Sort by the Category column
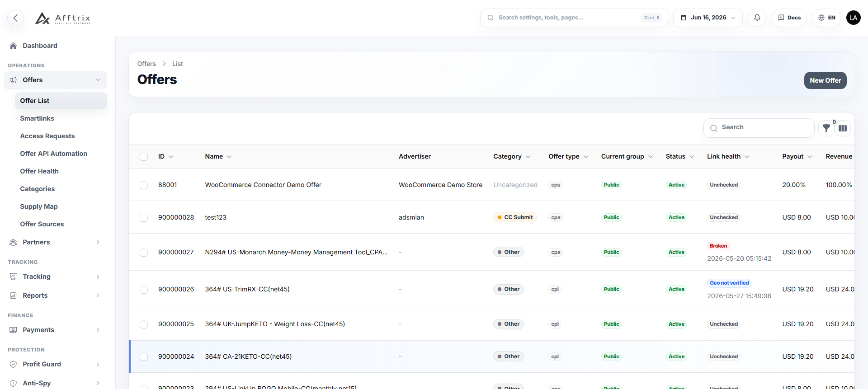868x389 pixels. [x=512, y=156]
